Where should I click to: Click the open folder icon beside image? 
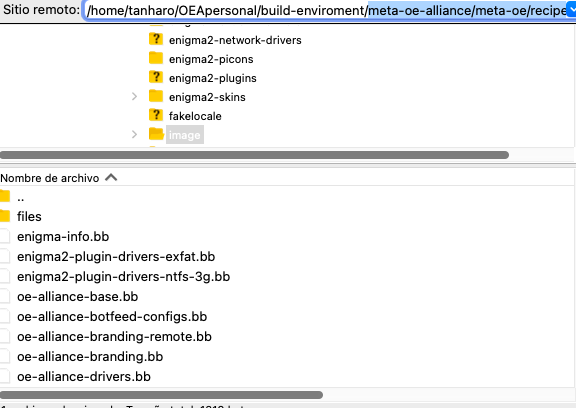156,134
